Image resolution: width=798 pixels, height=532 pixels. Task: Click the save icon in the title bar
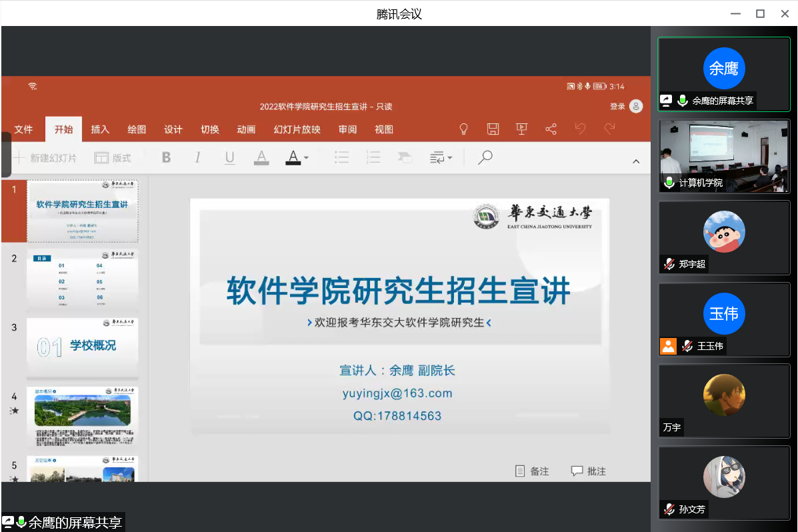[493, 129]
